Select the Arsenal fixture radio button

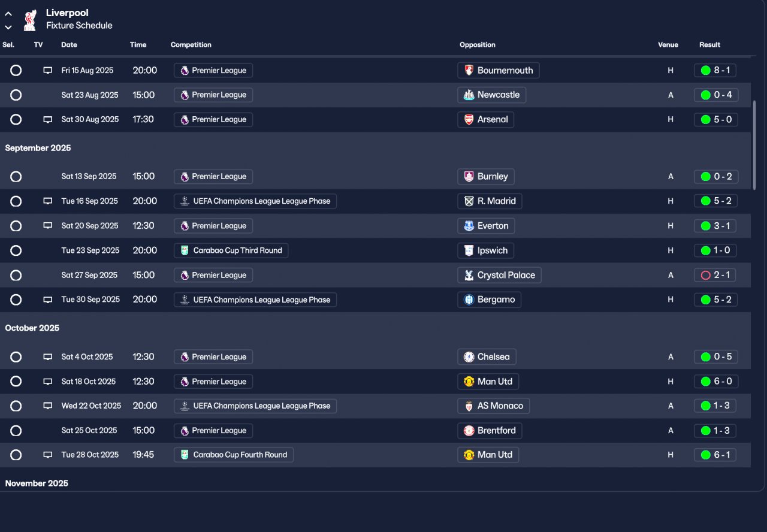(x=16, y=120)
